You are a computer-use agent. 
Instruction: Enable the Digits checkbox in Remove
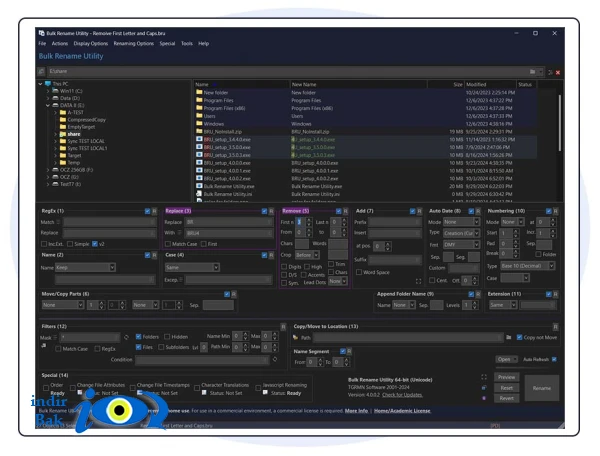[x=284, y=267]
